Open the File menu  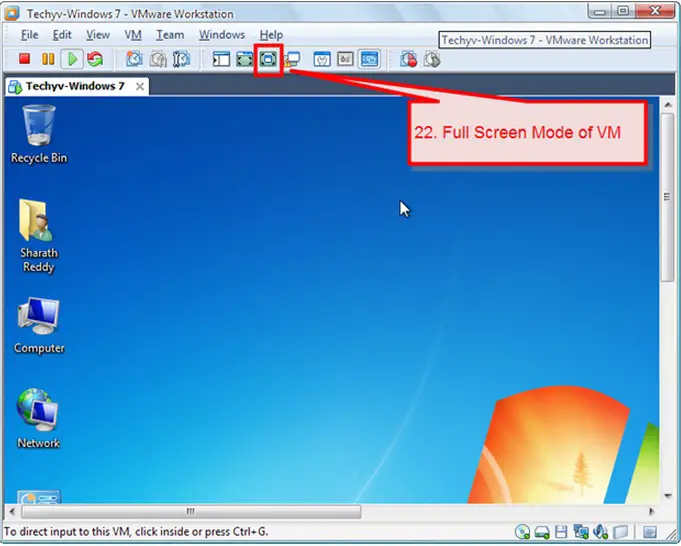click(30, 35)
